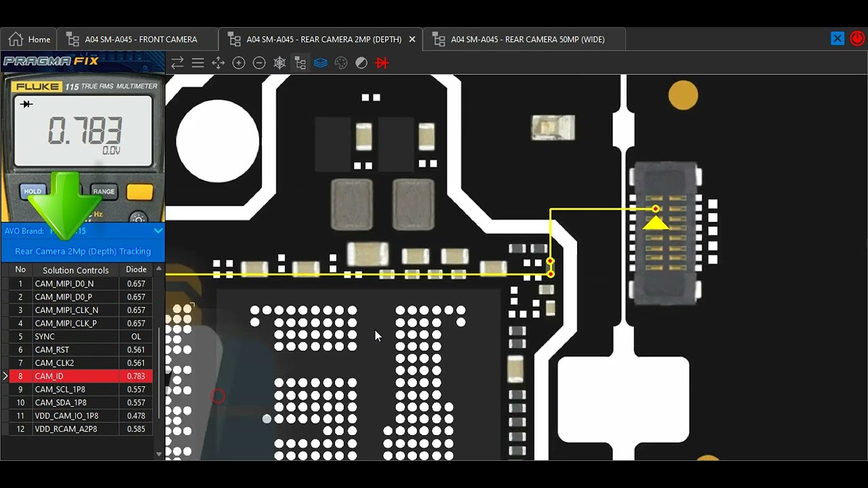The width and height of the screenshot is (868, 488).
Task: Click the table scroll-down arrow
Action: tap(159, 454)
